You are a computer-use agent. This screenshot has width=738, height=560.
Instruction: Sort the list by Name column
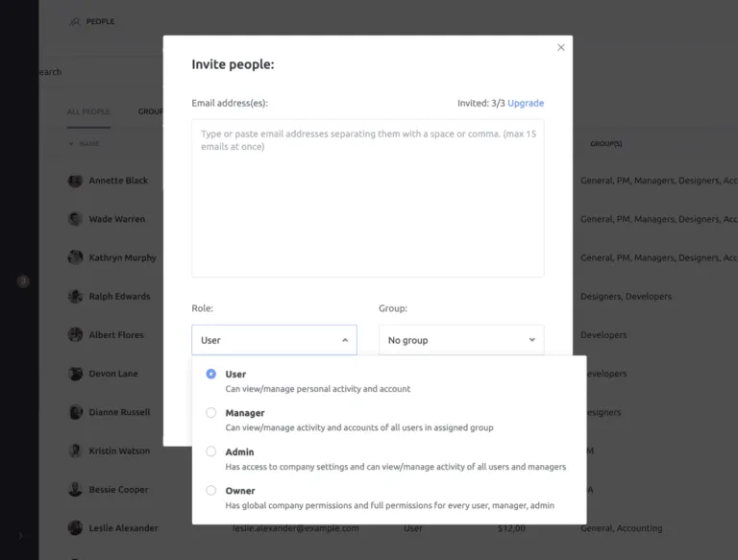(86, 144)
